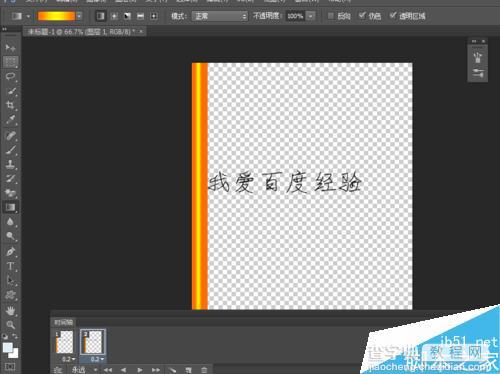Select the Dodge tool
Viewport: 500px width, 374px height.
pos(10,236)
